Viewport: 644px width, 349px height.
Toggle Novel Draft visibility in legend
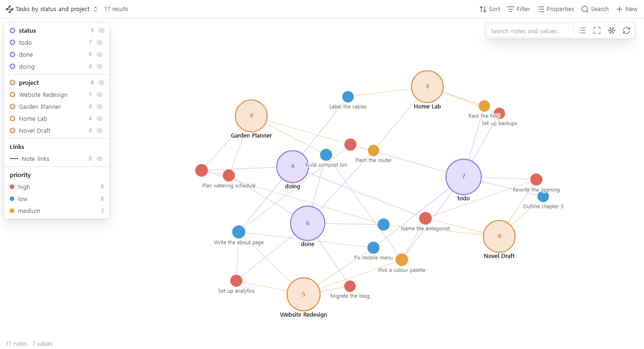point(100,130)
